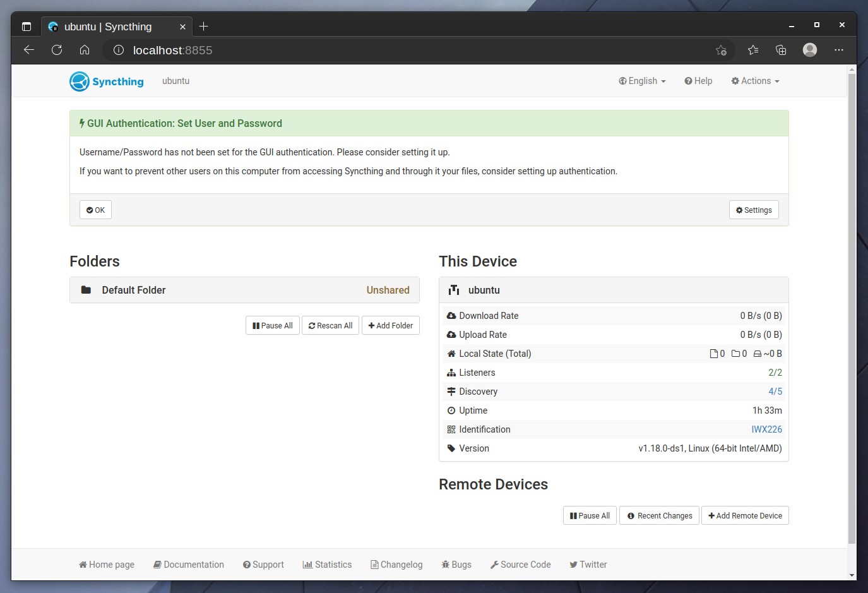Open browser collections icon
868x593 pixels.
coord(781,50)
